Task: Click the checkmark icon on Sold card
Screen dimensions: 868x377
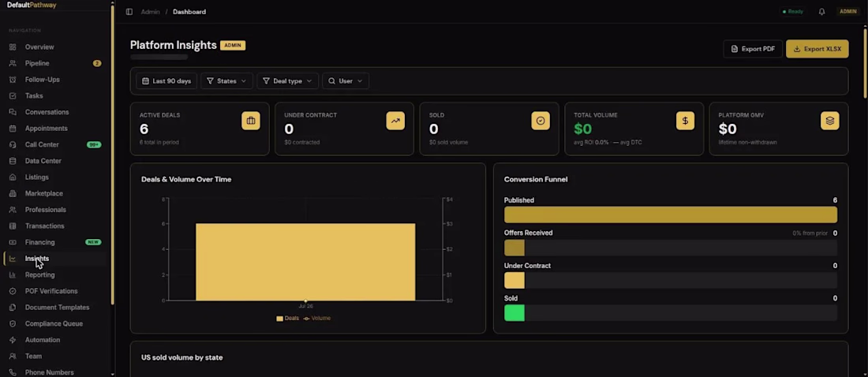Action: click(x=541, y=121)
